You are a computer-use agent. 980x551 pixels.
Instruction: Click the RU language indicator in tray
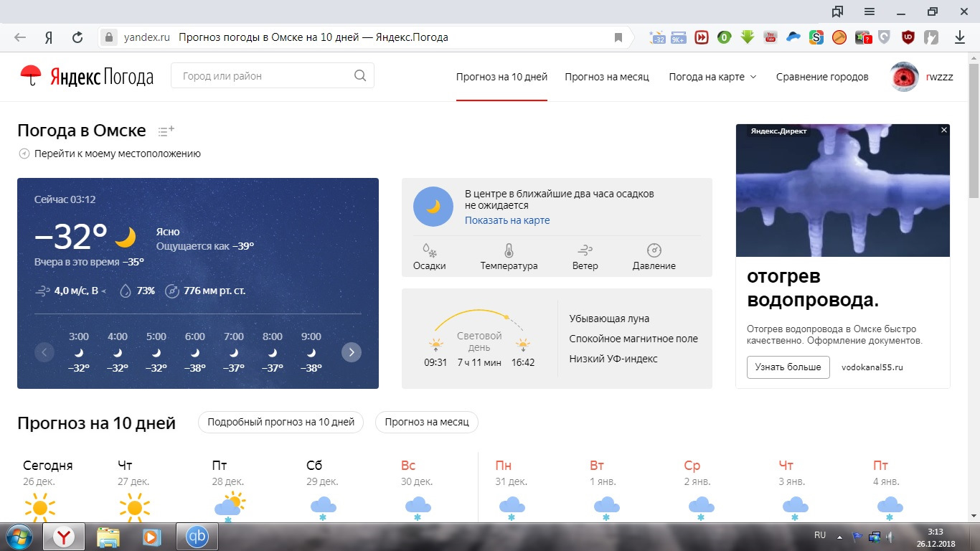tap(820, 535)
